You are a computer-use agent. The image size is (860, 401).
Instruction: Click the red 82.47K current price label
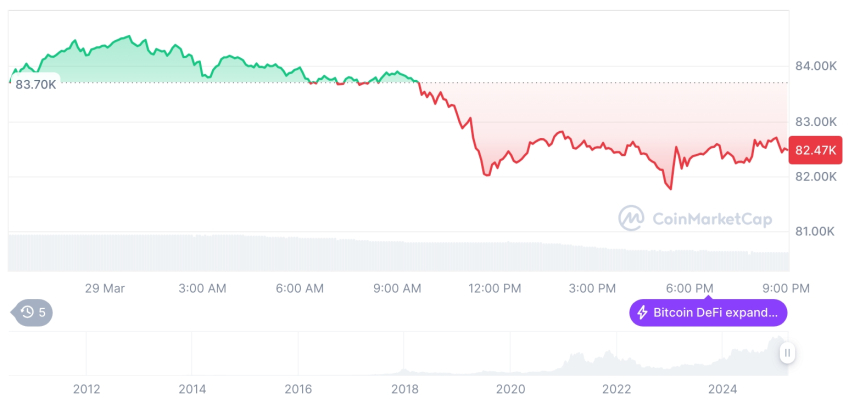pos(815,150)
